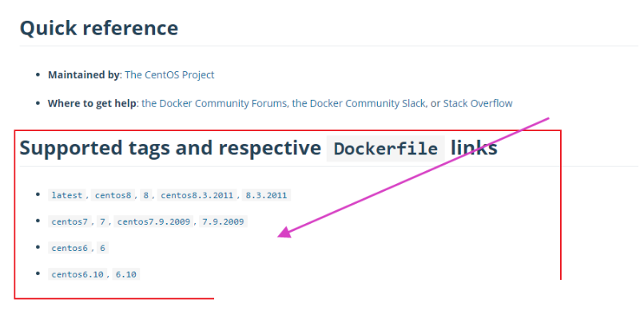The image size is (644, 311).
Task: Click the 6.10 tag link
Action: (125, 274)
